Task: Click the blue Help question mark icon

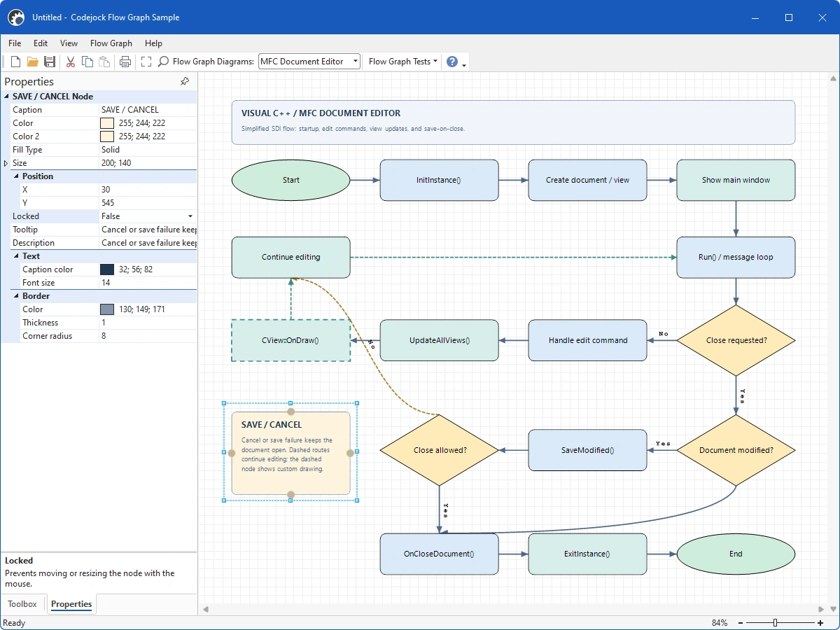Action: (x=452, y=62)
